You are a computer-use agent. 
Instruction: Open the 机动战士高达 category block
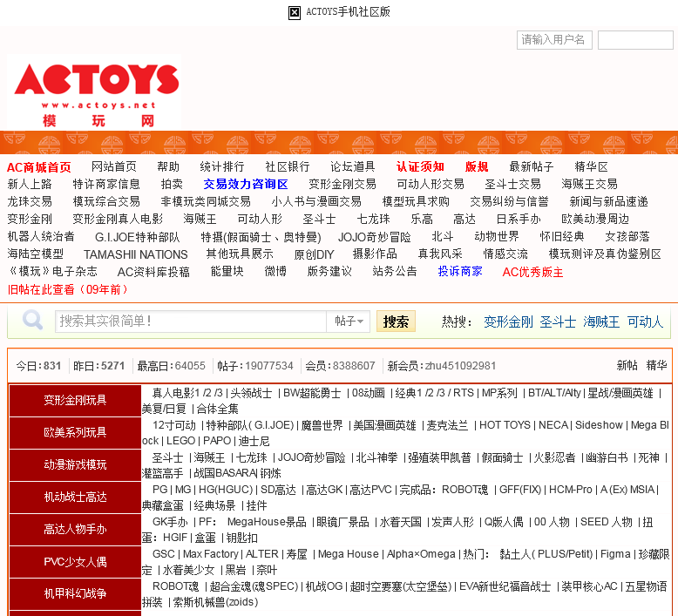75,498
